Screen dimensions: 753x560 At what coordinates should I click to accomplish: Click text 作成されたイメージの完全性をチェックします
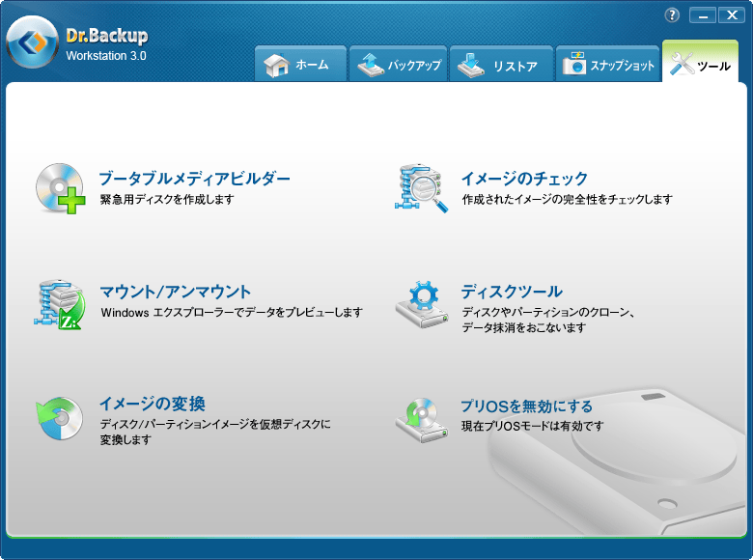[567, 199]
